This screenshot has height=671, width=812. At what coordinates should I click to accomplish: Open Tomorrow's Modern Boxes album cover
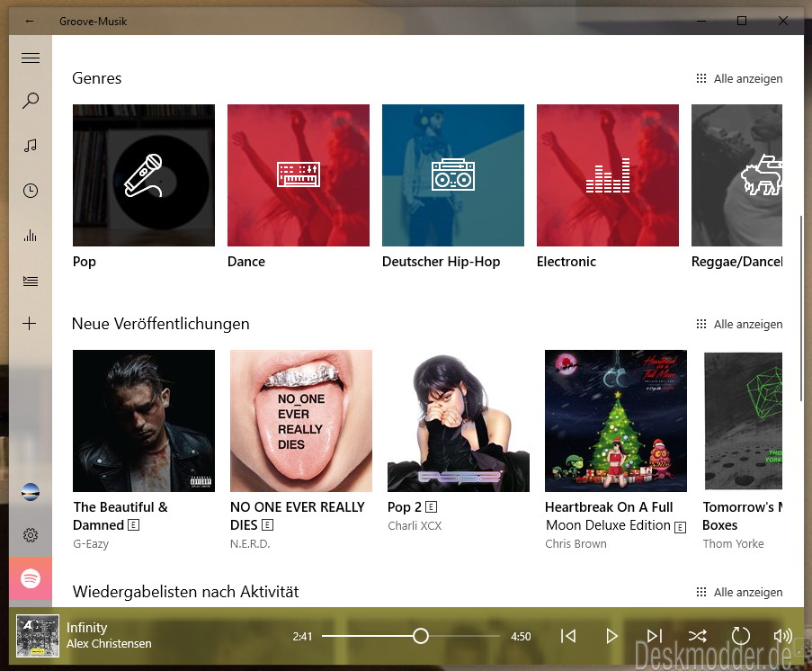click(x=743, y=421)
